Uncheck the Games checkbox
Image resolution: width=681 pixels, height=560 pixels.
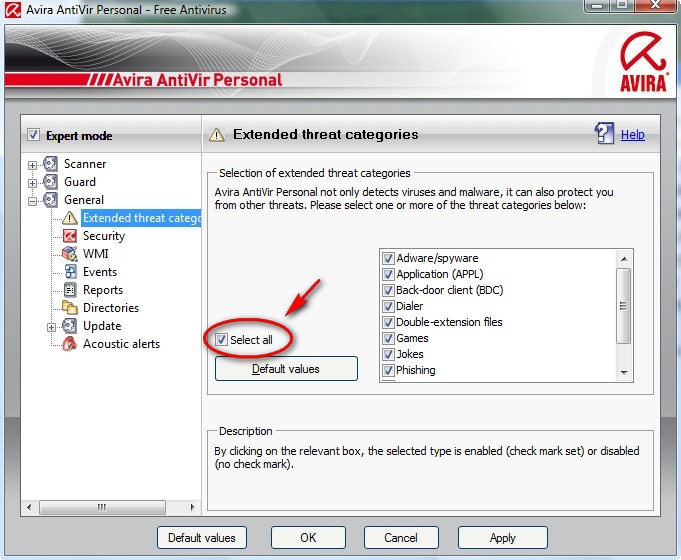point(388,338)
